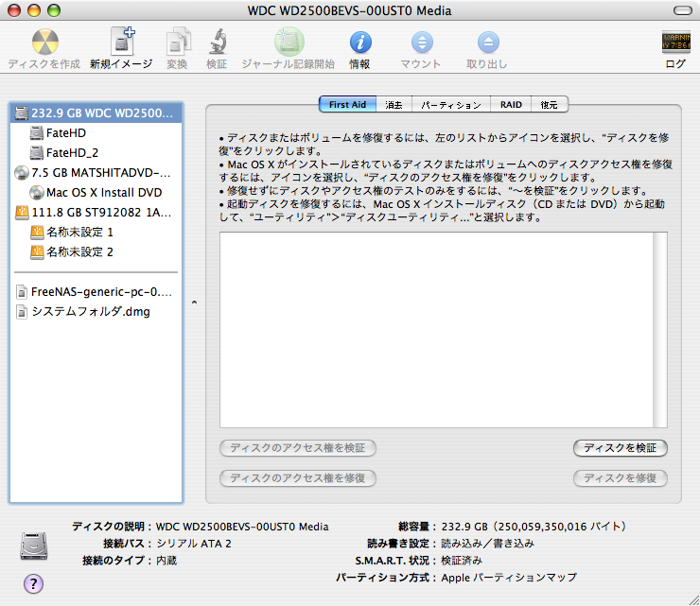
Task: Create a new image with 新規イメージ
Action: click(122, 41)
